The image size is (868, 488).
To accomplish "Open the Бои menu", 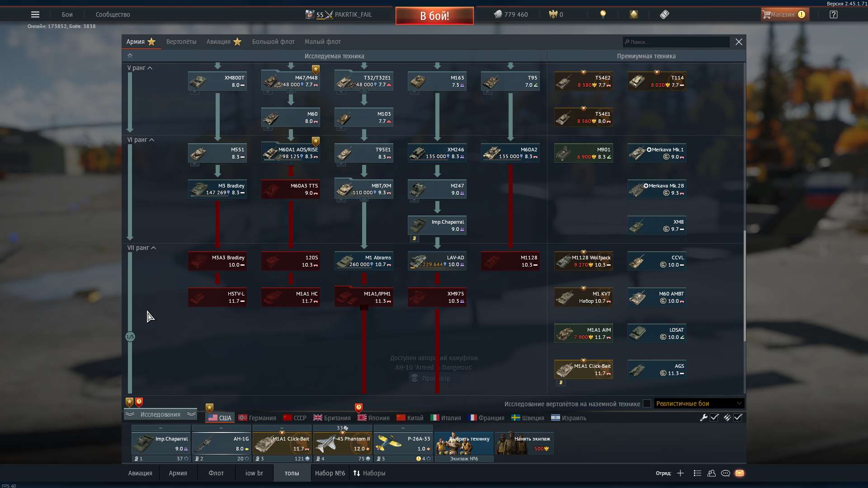I will (x=67, y=14).
